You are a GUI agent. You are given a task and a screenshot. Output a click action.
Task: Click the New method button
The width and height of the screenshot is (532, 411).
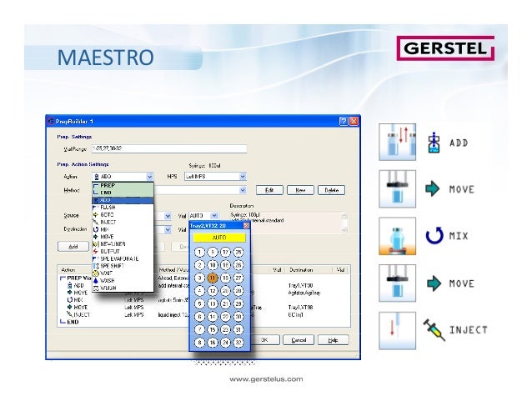pyautogui.click(x=300, y=190)
